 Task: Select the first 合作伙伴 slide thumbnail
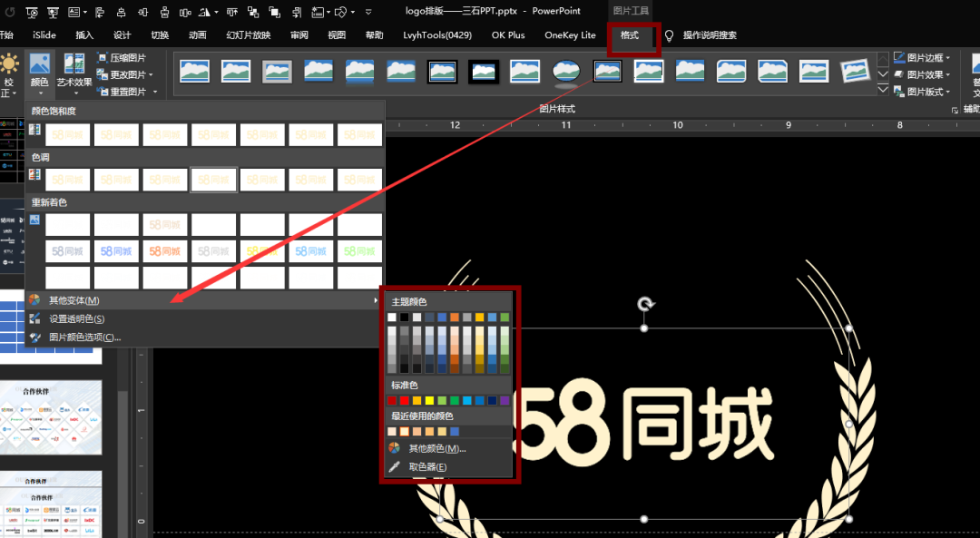click(51, 417)
